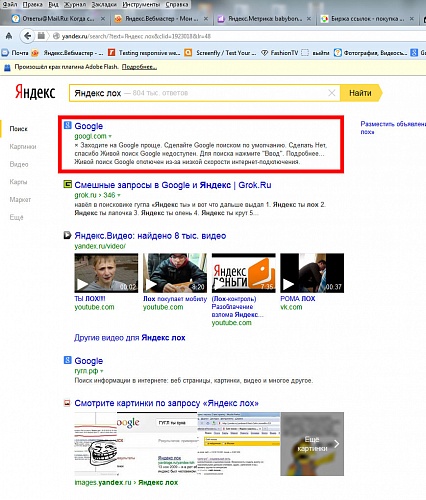Close the Биржа ссылок tab
Viewport: 426px width, 500px height.
(412, 19)
